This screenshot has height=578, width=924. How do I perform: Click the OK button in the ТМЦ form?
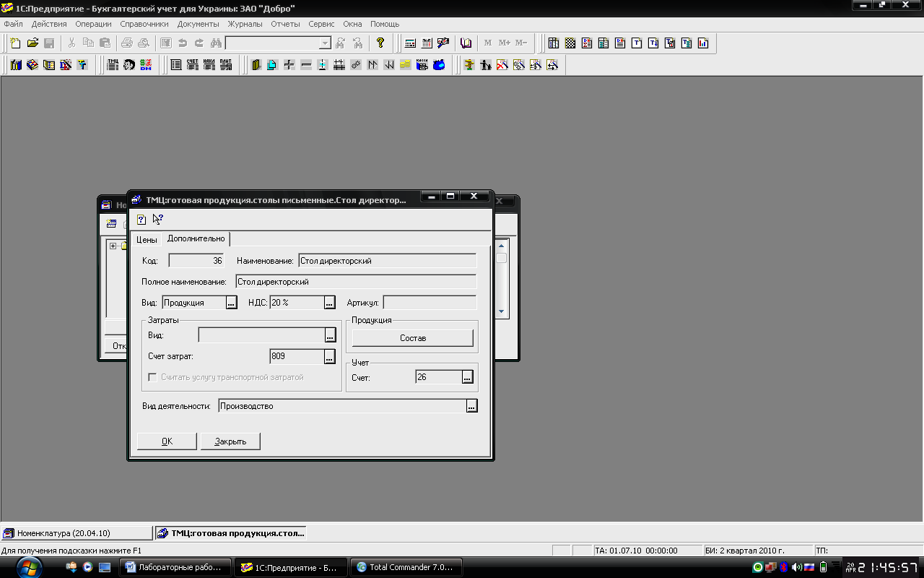point(167,441)
